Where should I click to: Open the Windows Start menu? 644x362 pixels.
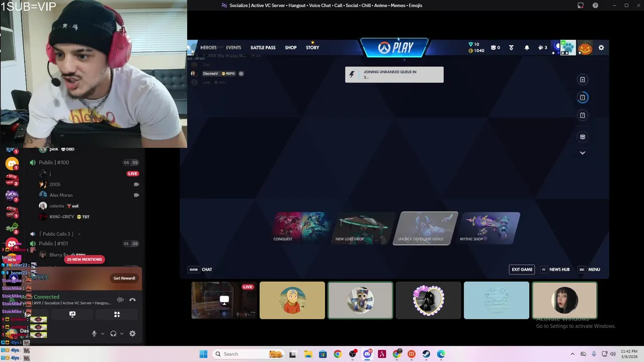coord(203,354)
